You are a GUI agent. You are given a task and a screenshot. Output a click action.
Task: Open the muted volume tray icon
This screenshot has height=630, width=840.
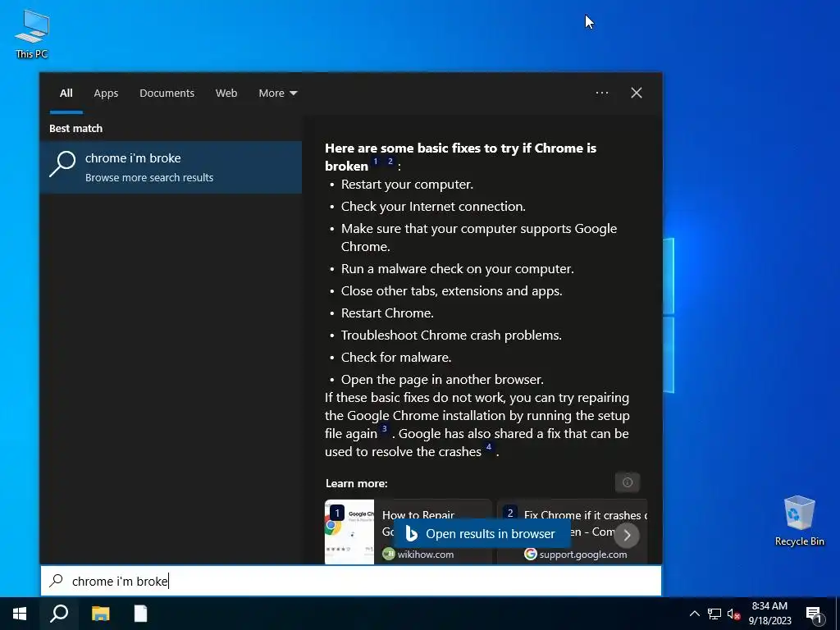[x=733, y=614]
